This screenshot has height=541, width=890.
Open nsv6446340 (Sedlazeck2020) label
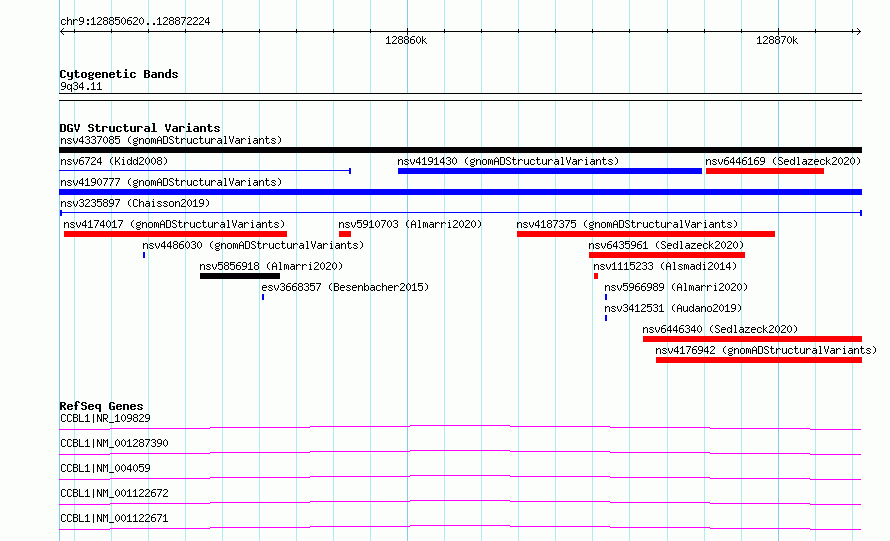[x=720, y=329]
